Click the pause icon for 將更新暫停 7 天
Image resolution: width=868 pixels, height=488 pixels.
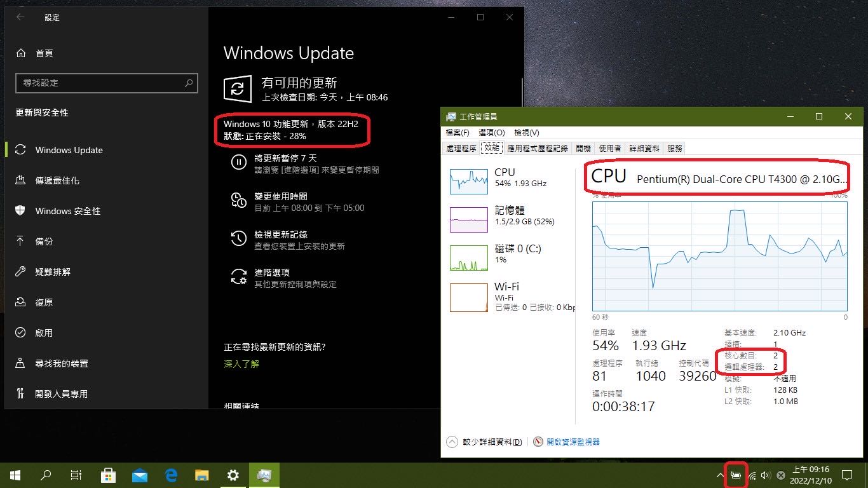(x=238, y=162)
